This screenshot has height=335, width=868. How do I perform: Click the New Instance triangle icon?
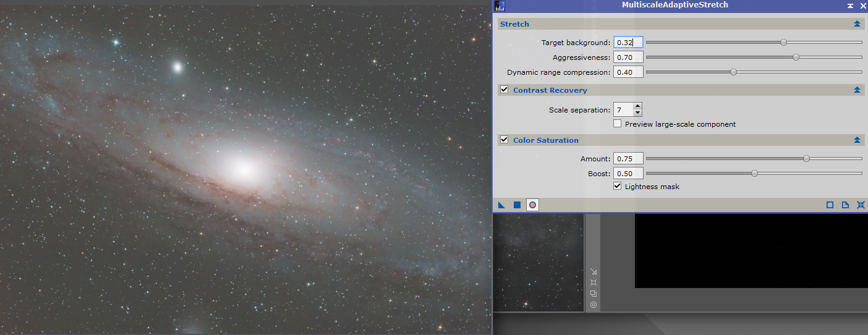pos(501,205)
